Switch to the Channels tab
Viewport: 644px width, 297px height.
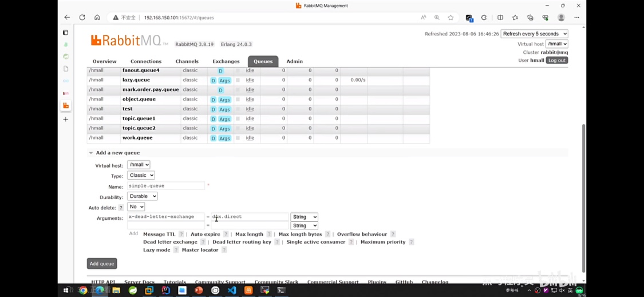click(187, 61)
